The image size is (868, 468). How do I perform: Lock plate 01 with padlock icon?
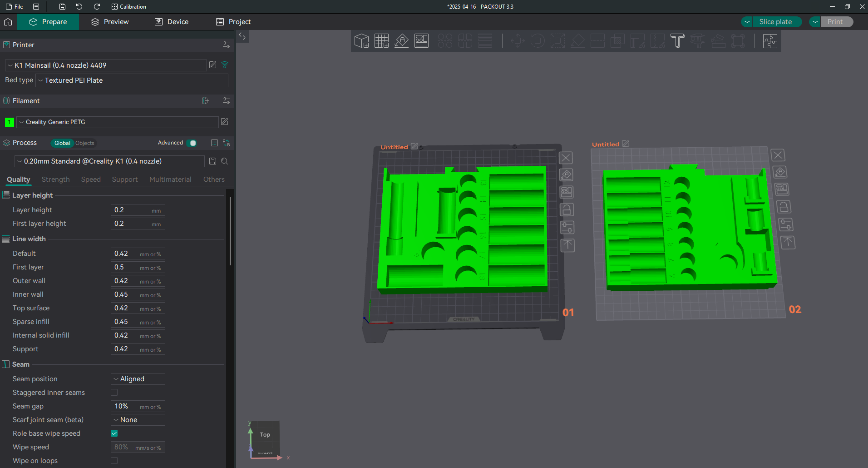pyautogui.click(x=567, y=210)
